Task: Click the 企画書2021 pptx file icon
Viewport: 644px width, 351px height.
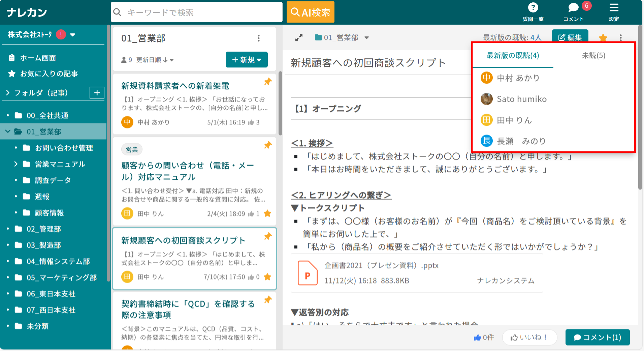Action: click(307, 273)
